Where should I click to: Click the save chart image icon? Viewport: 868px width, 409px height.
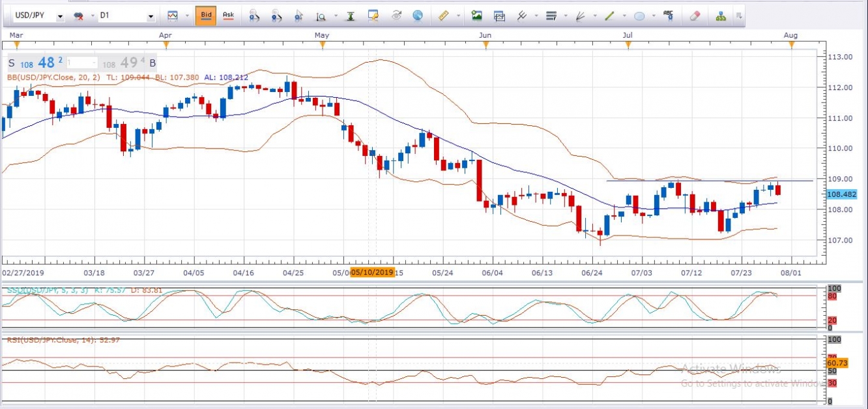(x=477, y=14)
